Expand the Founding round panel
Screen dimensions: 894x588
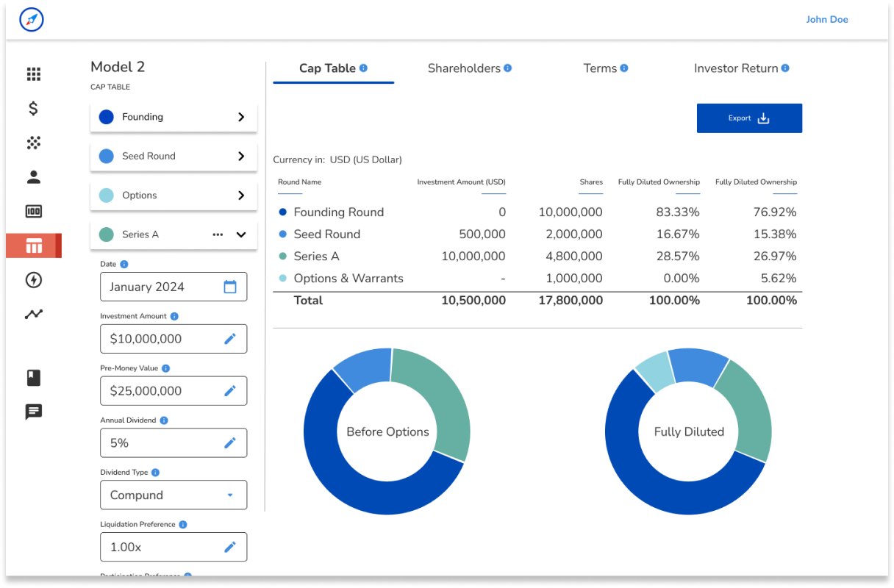tap(240, 117)
